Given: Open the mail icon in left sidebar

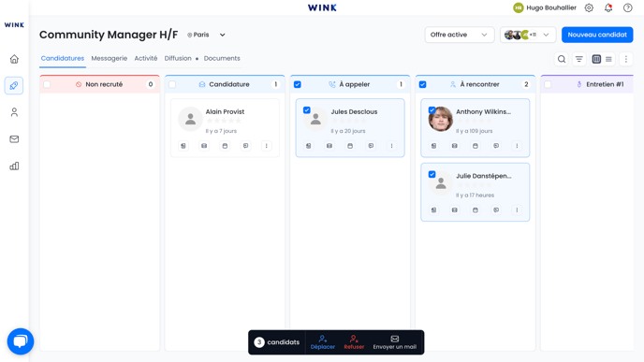Looking at the screenshot, I should [14, 139].
